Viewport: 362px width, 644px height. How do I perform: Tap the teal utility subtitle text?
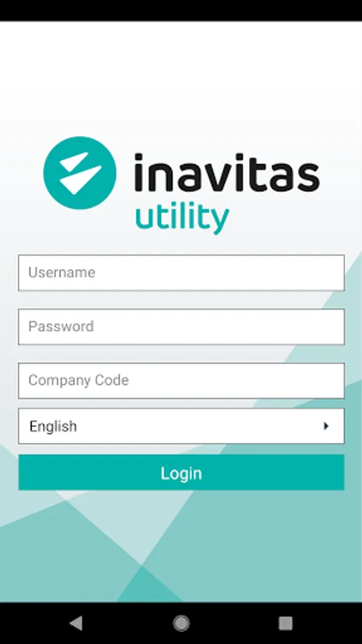coord(182,220)
